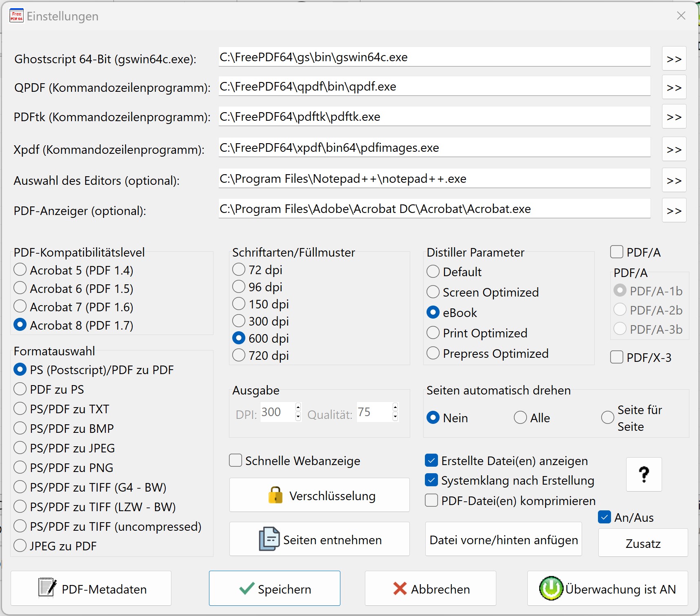Click the QPDF path input field
Image resolution: width=700 pixels, height=616 pixels.
(x=434, y=86)
